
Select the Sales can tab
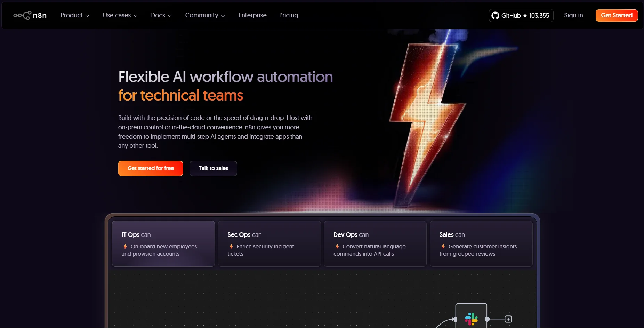click(x=481, y=244)
